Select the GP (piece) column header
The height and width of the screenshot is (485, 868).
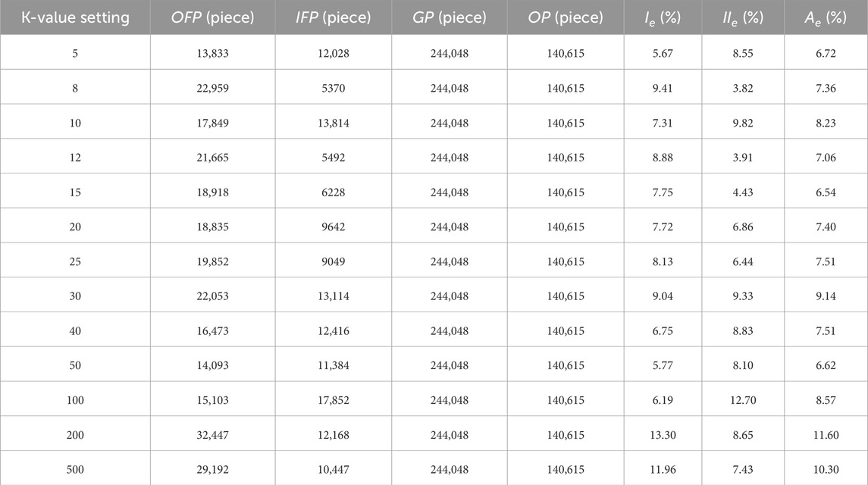(x=449, y=17)
